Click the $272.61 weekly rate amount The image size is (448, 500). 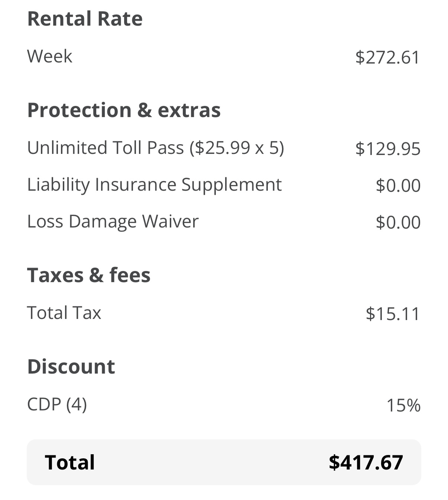387,57
